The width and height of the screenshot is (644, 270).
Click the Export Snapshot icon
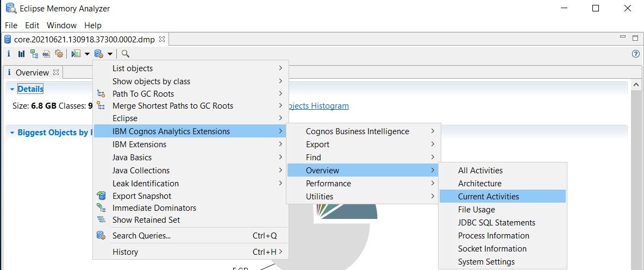click(101, 196)
